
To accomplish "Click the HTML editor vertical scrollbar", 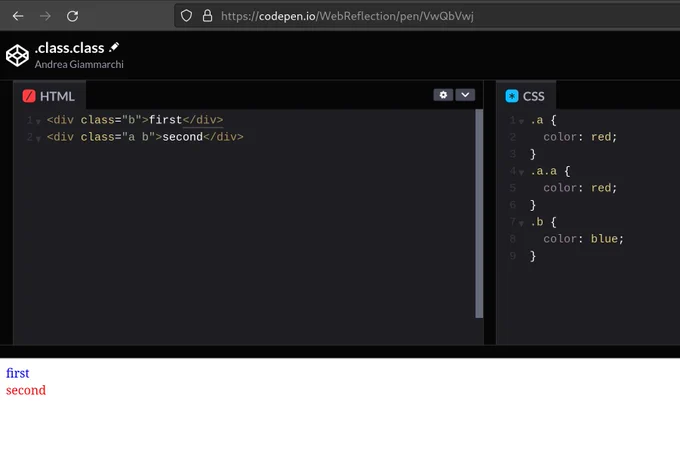I will (x=479, y=213).
